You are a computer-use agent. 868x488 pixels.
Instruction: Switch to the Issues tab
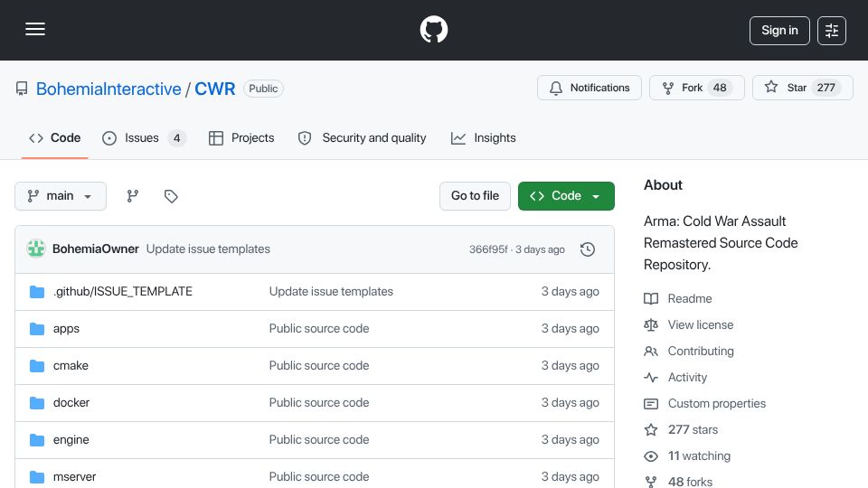(144, 137)
